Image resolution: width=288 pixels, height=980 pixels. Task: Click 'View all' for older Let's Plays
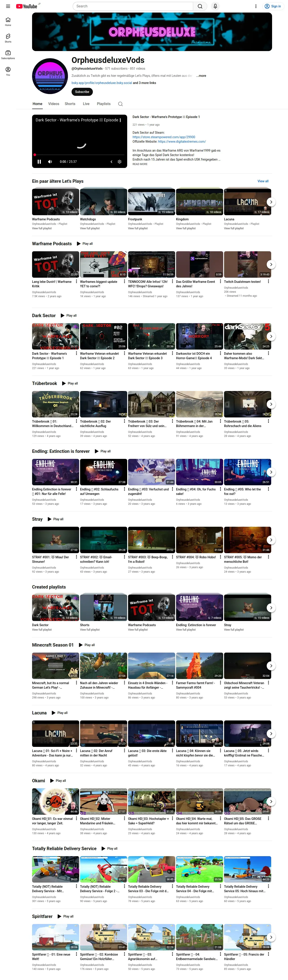263,181
